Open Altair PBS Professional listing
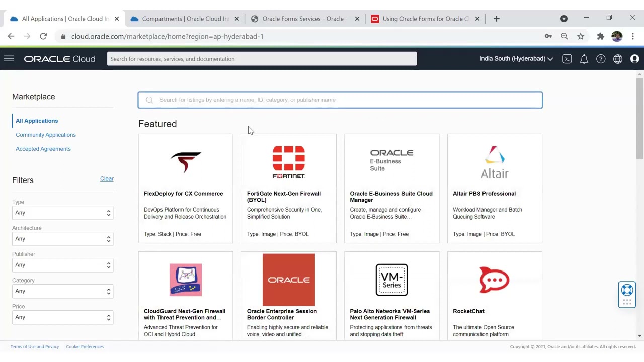 [x=484, y=194]
